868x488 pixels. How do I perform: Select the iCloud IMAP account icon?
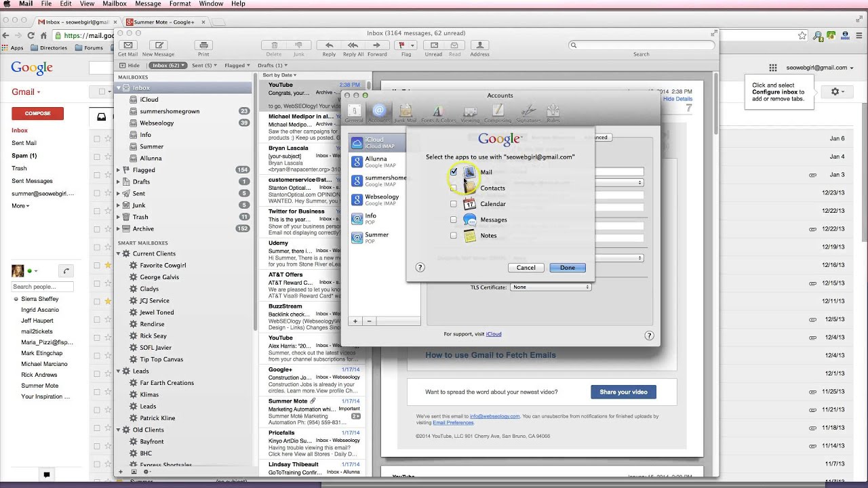pyautogui.click(x=357, y=142)
